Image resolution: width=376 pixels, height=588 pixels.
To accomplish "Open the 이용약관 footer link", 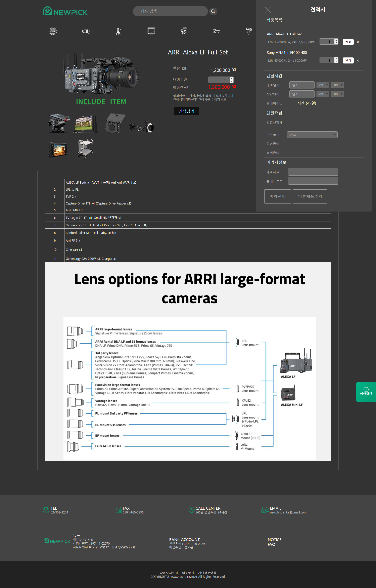I will tap(188, 573).
